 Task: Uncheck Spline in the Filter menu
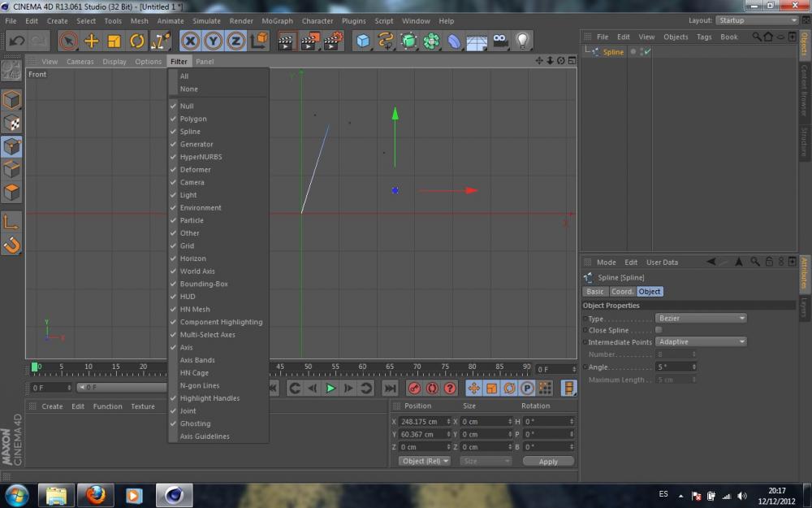(190, 132)
